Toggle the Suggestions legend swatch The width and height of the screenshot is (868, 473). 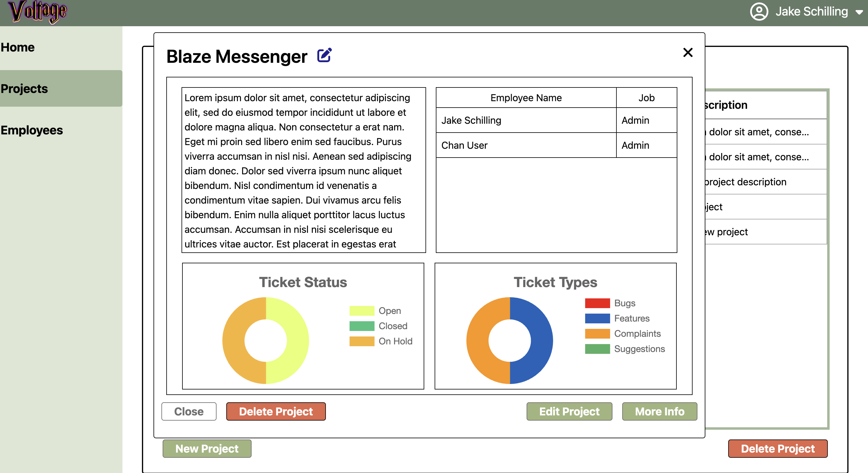pyautogui.click(x=597, y=349)
